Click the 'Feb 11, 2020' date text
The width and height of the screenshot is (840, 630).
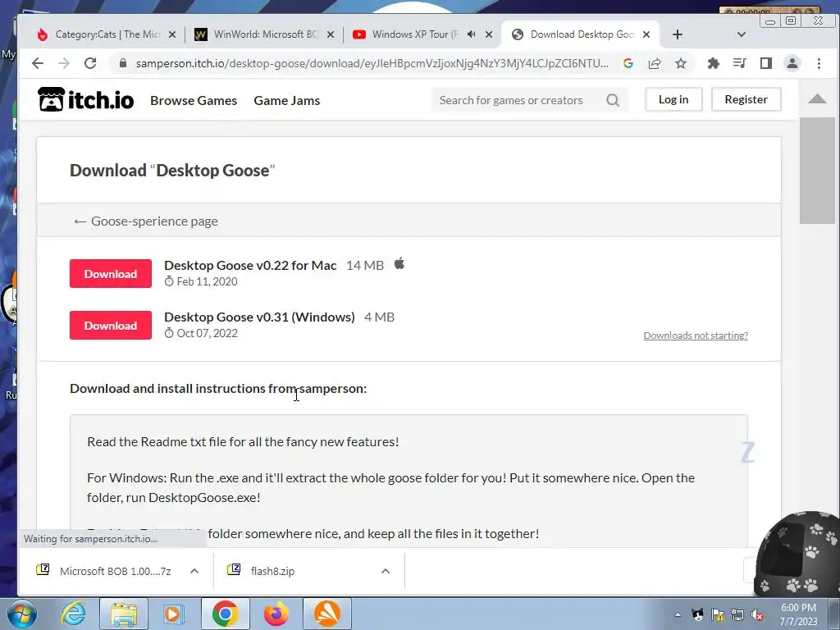(207, 281)
